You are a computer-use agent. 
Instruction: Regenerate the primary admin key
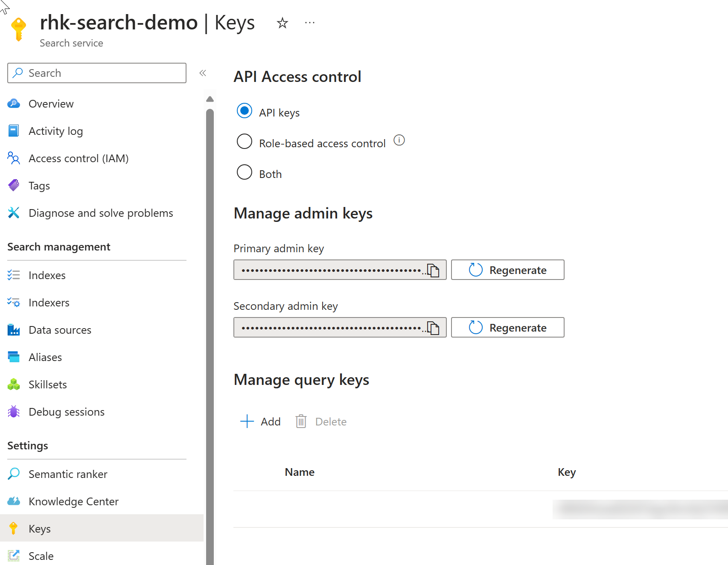tap(507, 270)
